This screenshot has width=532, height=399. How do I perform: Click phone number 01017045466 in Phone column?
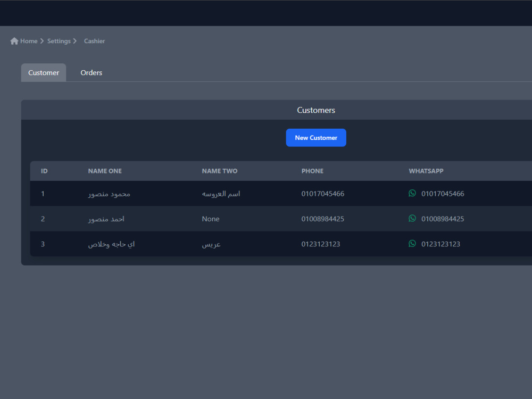click(323, 194)
